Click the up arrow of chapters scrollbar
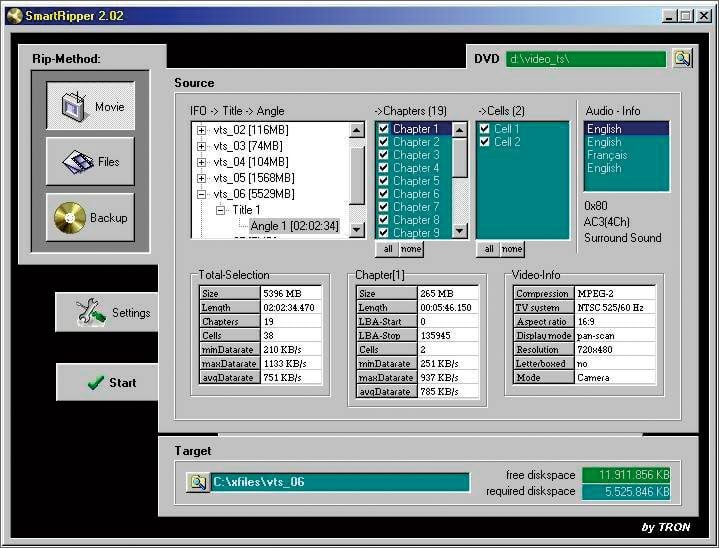This screenshot has width=719, height=548. click(459, 130)
